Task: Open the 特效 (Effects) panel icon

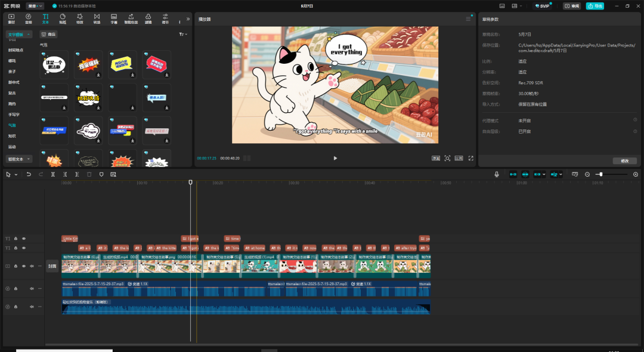Action: 79,18
